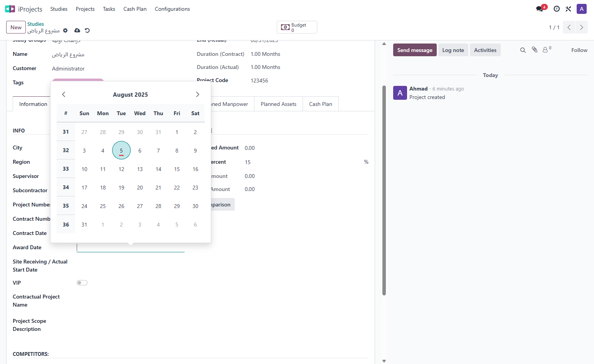Viewport: 594px width, 364px height.
Task: Click the New record button
Action: [16, 27]
